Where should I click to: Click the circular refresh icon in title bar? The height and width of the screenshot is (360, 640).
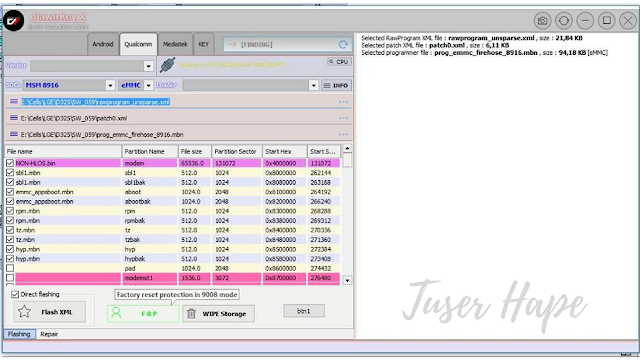564,20
